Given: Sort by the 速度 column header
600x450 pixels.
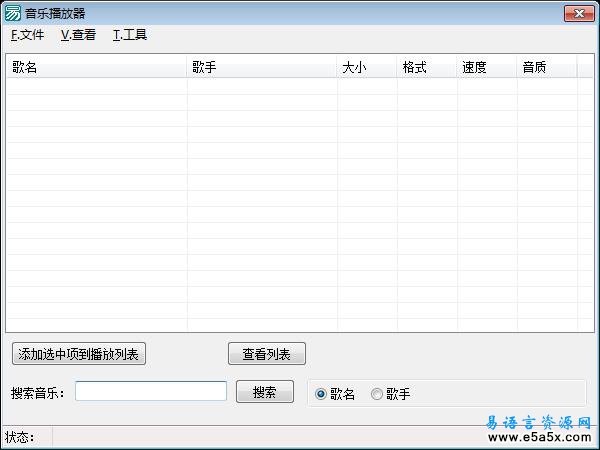Looking at the screenshot, I should coord(487,67).
